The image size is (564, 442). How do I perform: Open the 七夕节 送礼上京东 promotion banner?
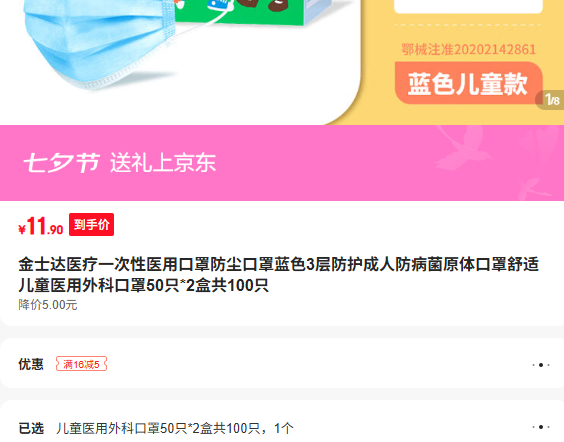click(282, 163)
